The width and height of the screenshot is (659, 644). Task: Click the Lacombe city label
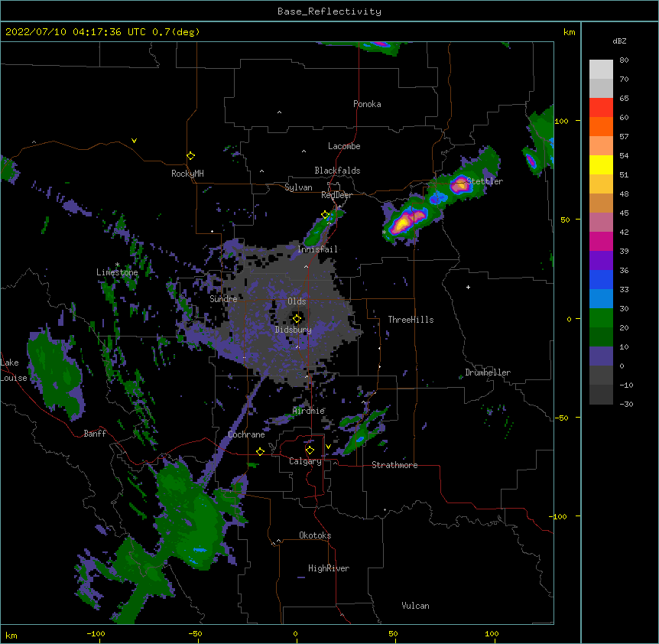(x=344, y=146)
